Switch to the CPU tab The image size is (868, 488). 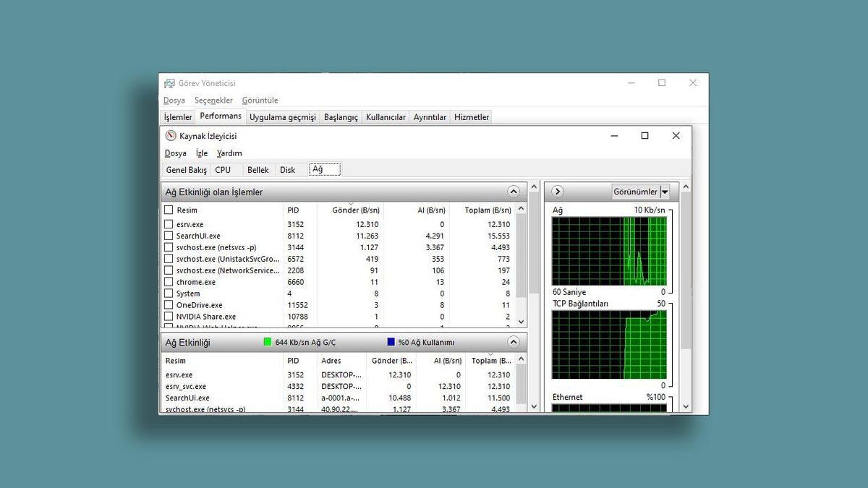click(224, 169)
